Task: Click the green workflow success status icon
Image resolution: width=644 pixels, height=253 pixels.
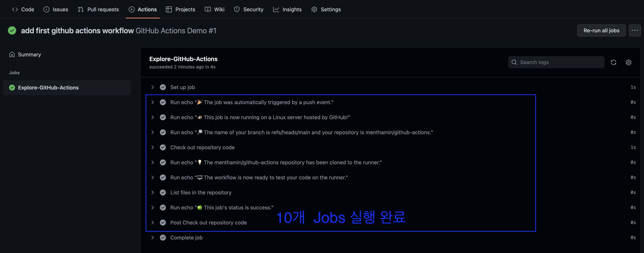Action: [x=12, y=30]
